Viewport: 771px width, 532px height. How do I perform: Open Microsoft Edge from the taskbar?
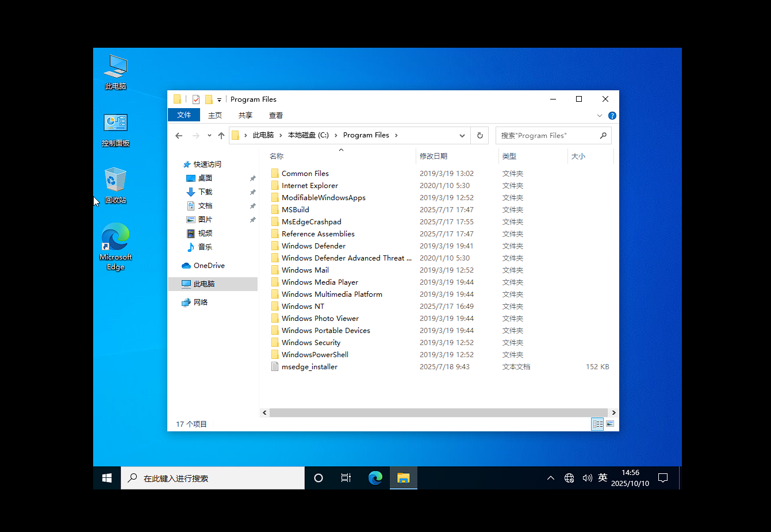[x=375, y=478]
